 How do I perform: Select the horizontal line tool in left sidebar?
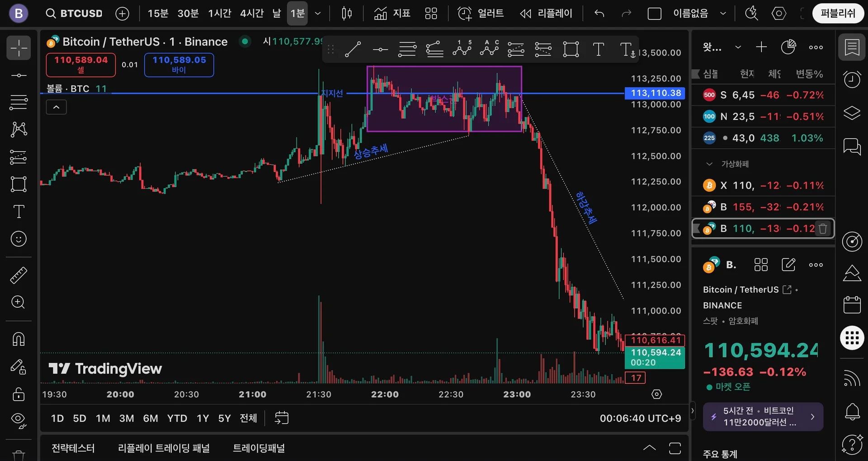pyautogui.click(x=19, y=75)
